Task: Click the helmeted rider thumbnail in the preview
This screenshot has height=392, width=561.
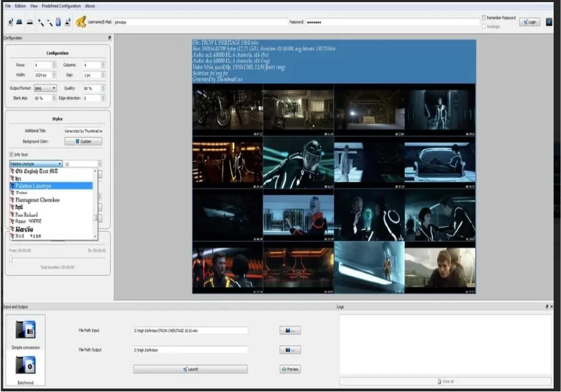Action: coord(299,163)
